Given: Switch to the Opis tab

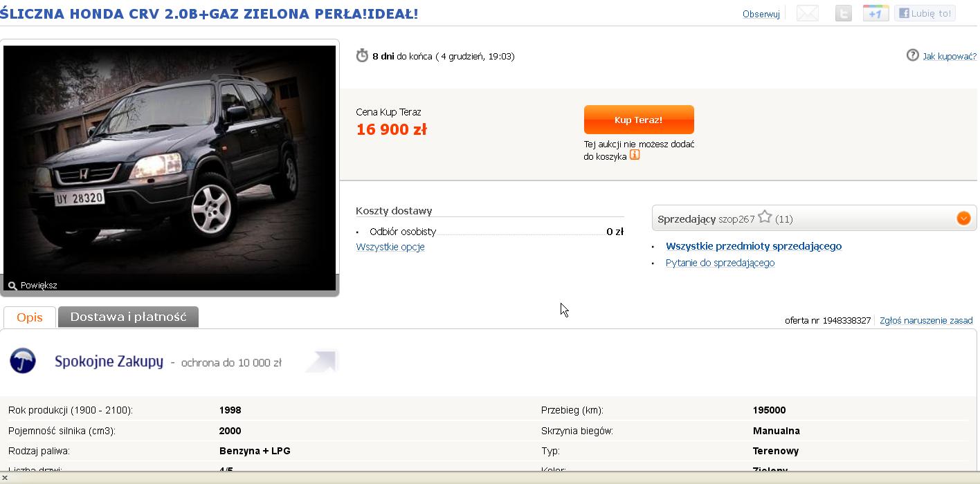Looking at the screenshot, I should click(30, 317).
